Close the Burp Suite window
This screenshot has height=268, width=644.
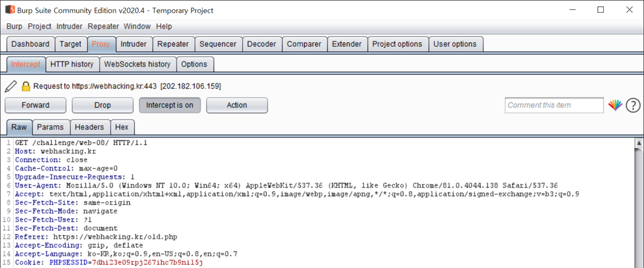coord(631,10)
